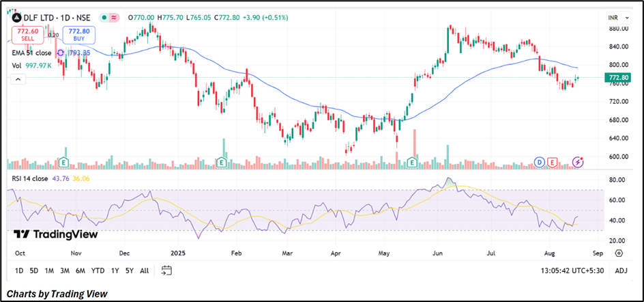Switch to the YTD range
Viewport: 644px width, 302px height.
click(x=98, y=271)
